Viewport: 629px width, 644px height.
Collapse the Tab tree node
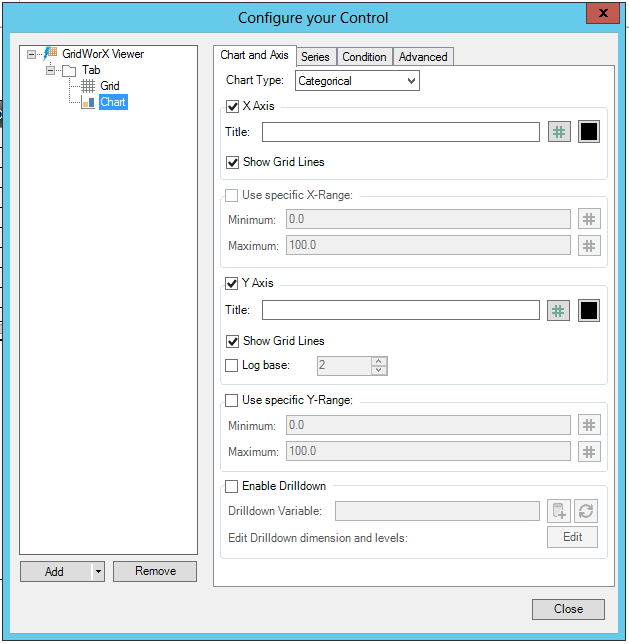pos(50,71)
